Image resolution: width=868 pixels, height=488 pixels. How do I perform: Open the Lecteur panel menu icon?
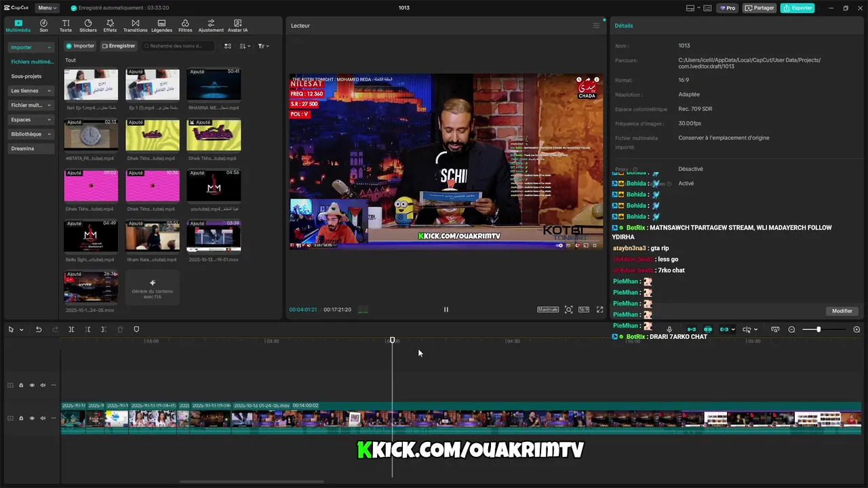[x=596, y=26]
